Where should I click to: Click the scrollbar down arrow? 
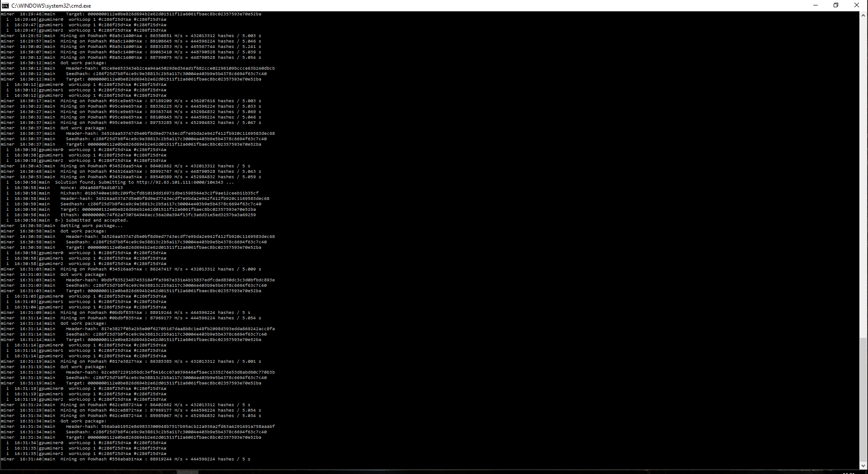[x=863, y=465]
